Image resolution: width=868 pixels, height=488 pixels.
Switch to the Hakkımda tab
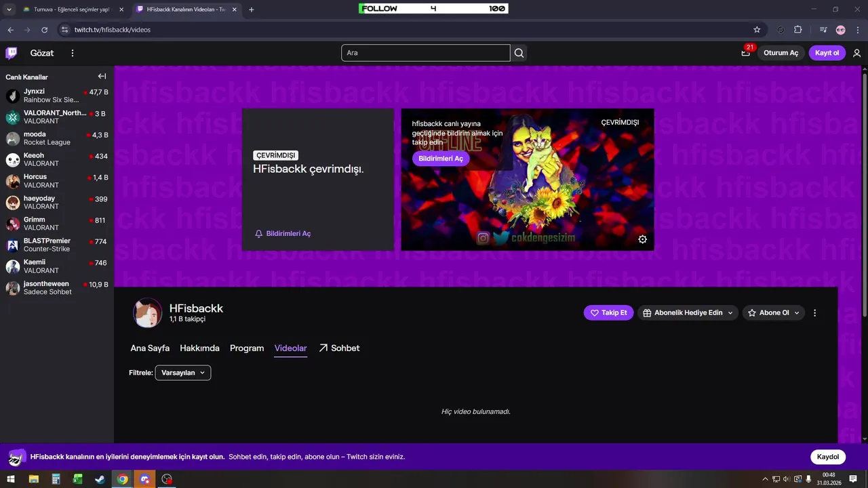(x=199, y=348)
